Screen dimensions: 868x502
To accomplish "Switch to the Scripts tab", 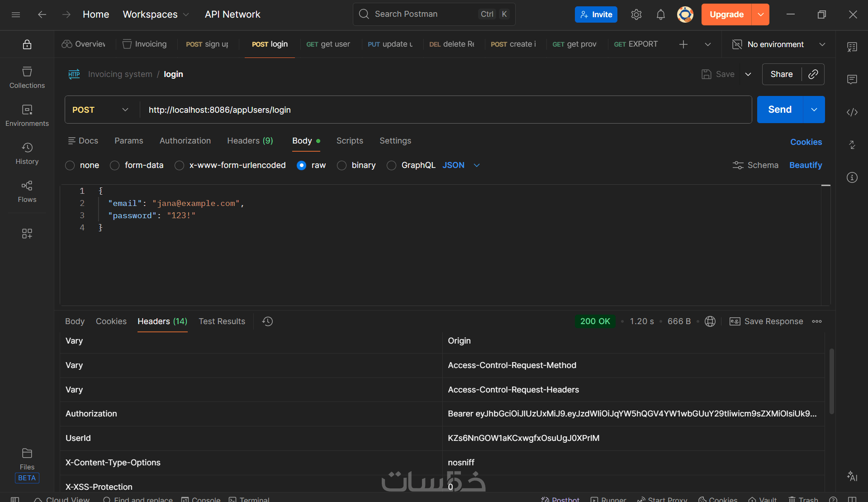I will [350, 141].
